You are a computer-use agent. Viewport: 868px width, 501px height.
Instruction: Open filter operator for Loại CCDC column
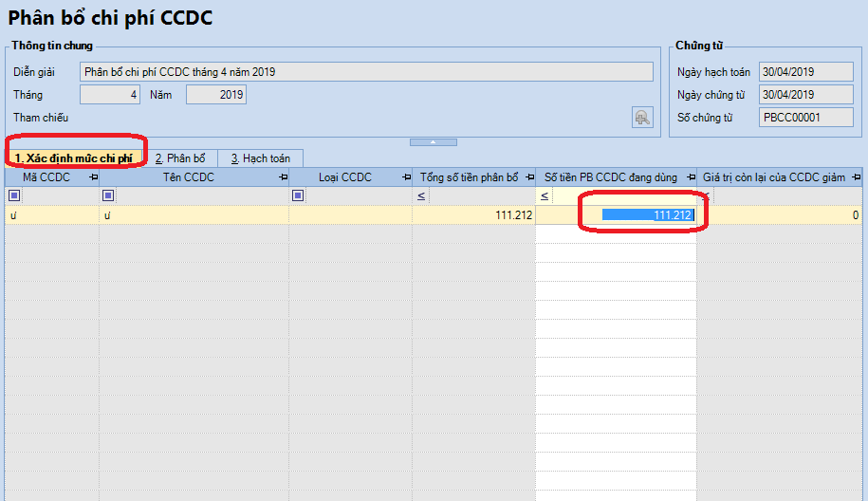click(298, 196)
